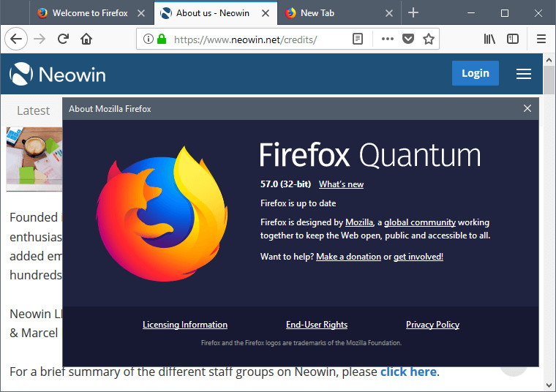
Task: Click the '57.0 (32-bit)' version text
Action: tap(285, 184)
